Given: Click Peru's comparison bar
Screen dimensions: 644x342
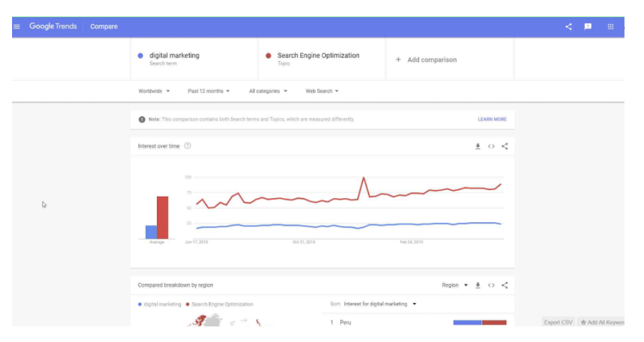Looking at the screenshot, I should 480,323.
